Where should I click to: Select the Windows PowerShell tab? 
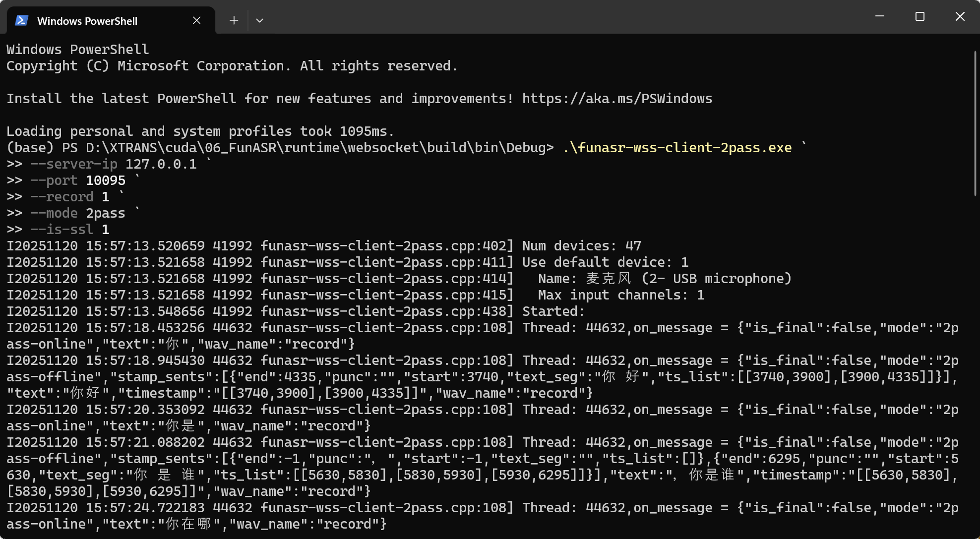[87, 21]
